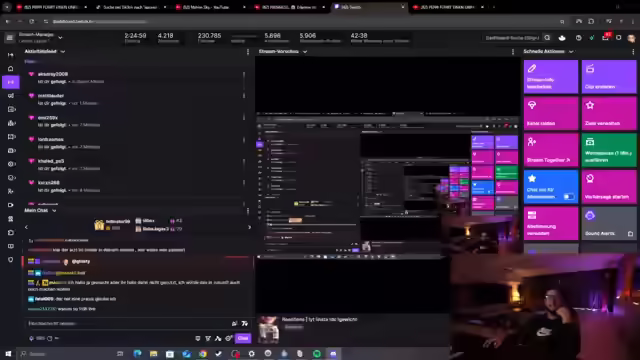Open options for first follower activity row
Screen dimensions: 640x360
[x=244, y=75]
